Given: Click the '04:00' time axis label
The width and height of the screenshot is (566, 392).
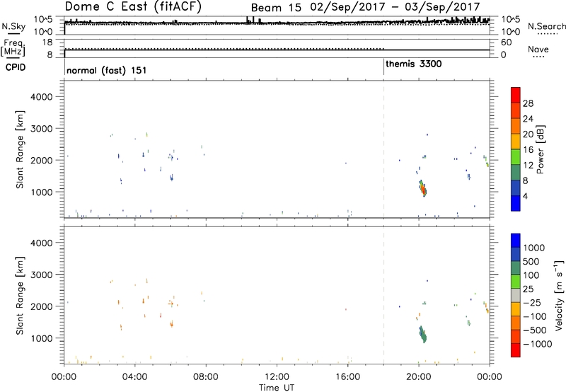Looking at the screenshot, I should click(x=135, y=377).
